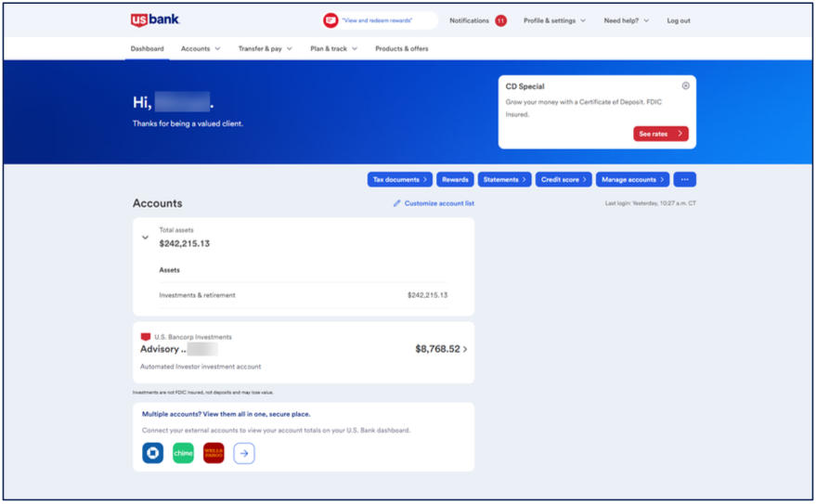
Task: Open Tax documents shortcut
Action: [x=400, y=179]
